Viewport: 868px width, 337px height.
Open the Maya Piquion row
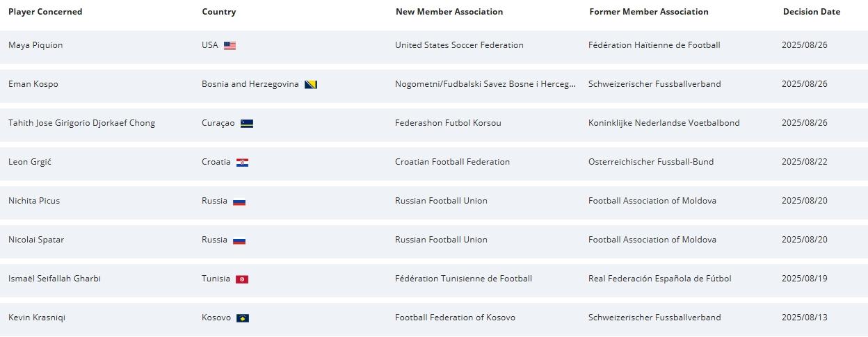click(x=434, y=47)
